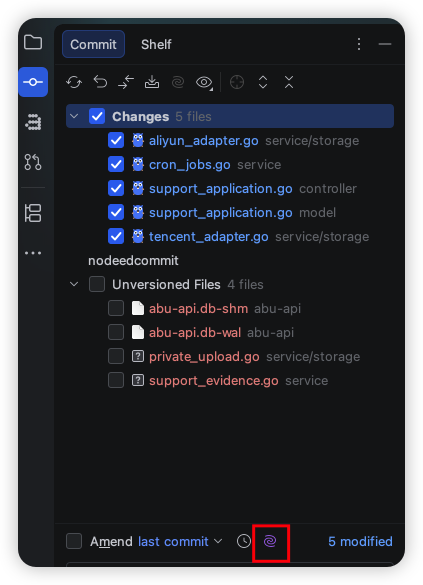The image size is (423, 585).
Task: Select tencent_adapter.go file row
Action: tap(230, 237)
